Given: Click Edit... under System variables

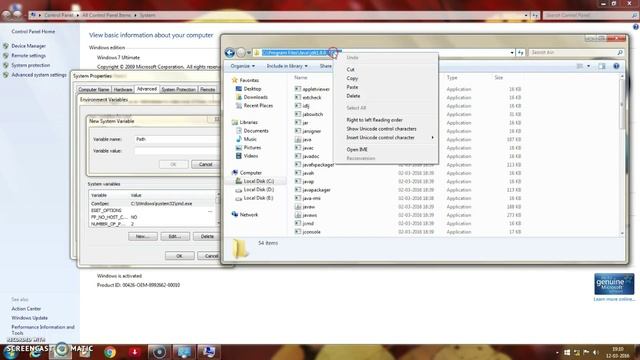Looking at the screenshot, I should click(x=175, y=237).
